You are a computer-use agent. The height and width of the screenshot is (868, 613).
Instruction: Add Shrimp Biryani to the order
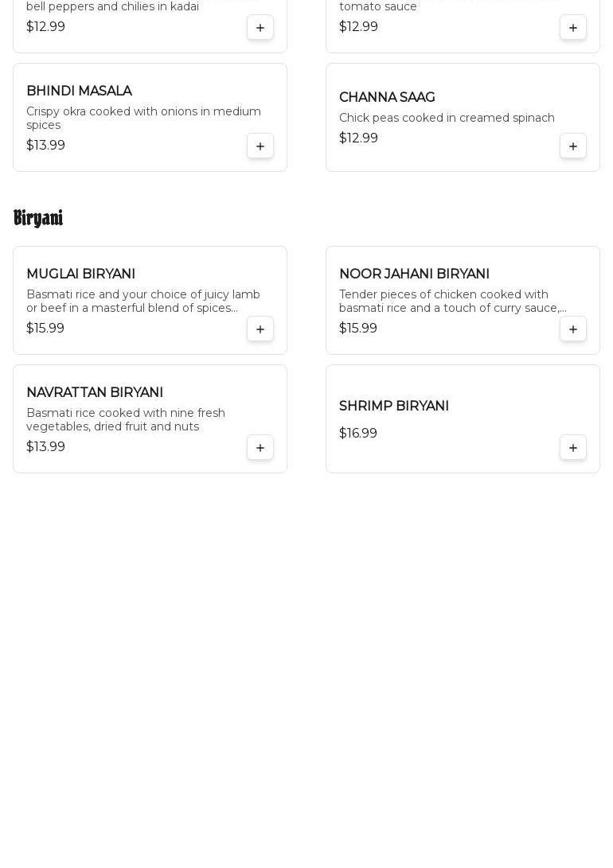click(573, 448)
